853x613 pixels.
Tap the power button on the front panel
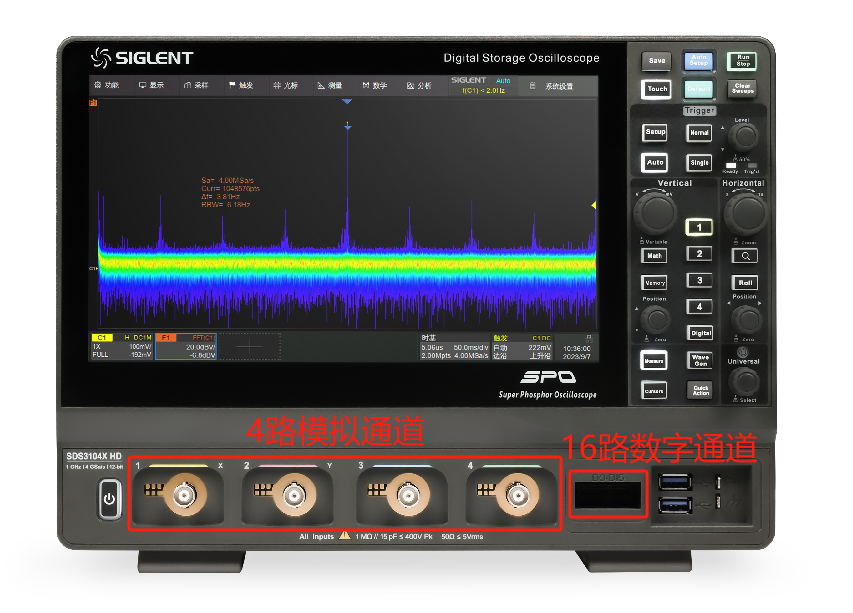109,499
